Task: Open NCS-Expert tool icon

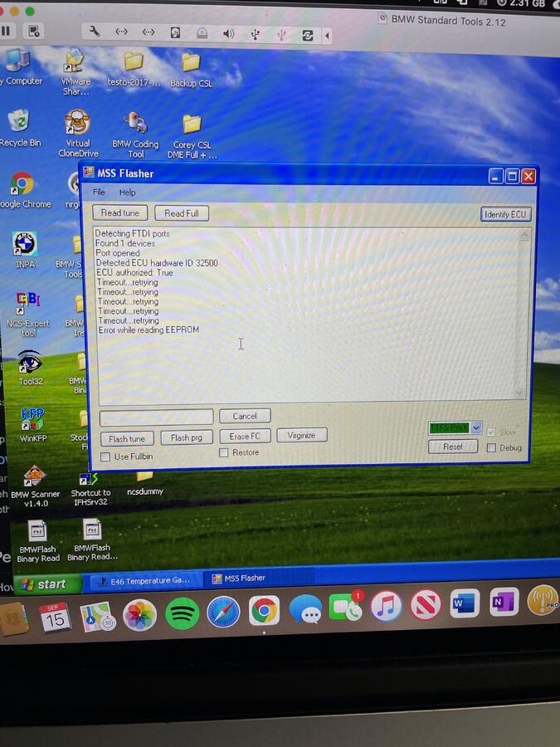Action: pyautogui.click(x=28, y=304)
